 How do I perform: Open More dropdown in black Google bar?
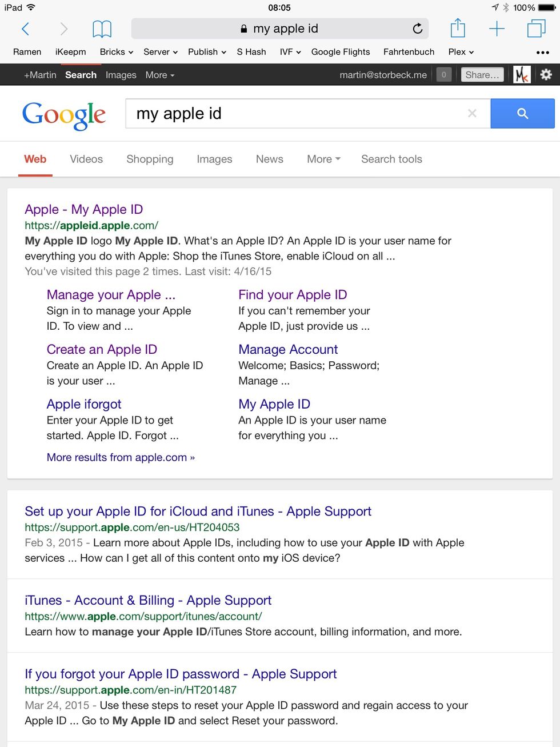click(x=160, y=75)
